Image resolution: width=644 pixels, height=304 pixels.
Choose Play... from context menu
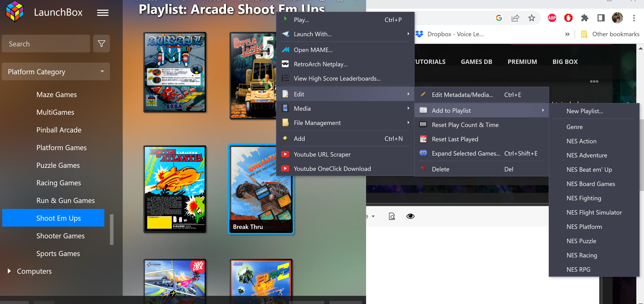click(x=345, y=20)
